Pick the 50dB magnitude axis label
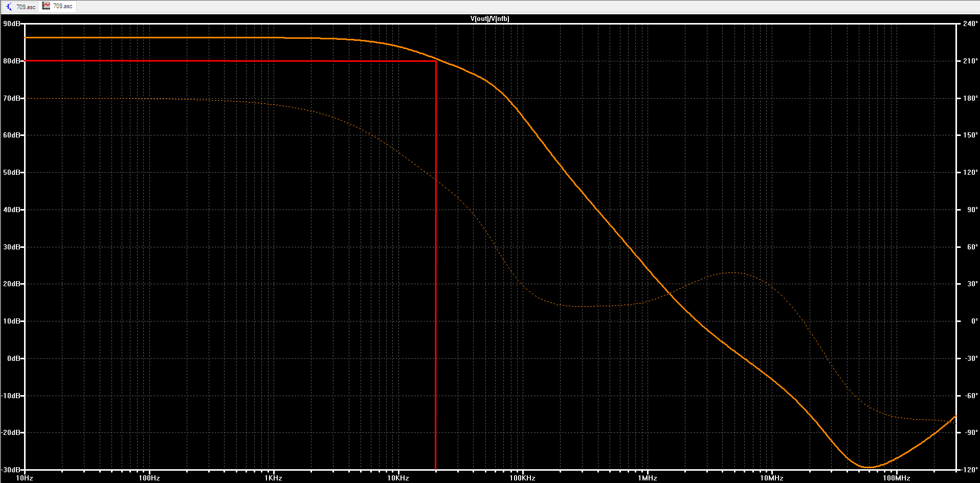Viewport: 980px width, 483px height. (12, 173)
